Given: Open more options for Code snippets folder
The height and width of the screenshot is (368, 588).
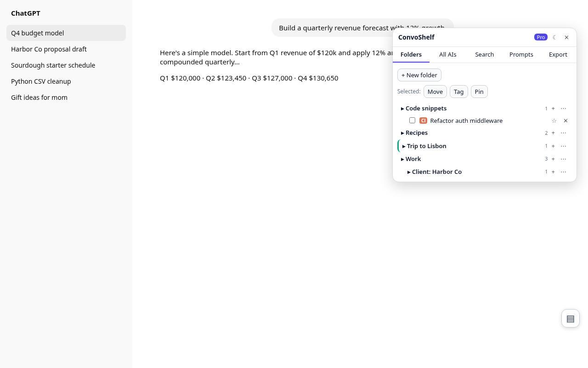Looking at the screenshot, I should pos(563,109).
